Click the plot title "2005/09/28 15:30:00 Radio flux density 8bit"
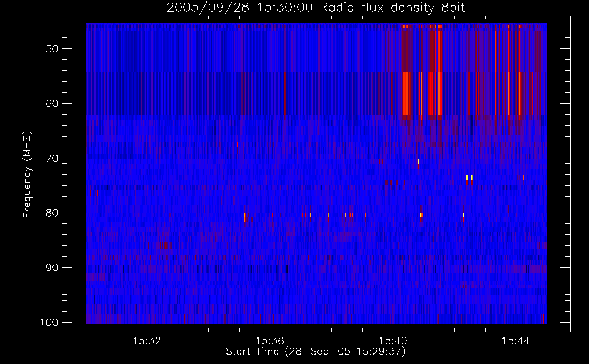Viewport: 589px width, 364px height. coord(316,7)
